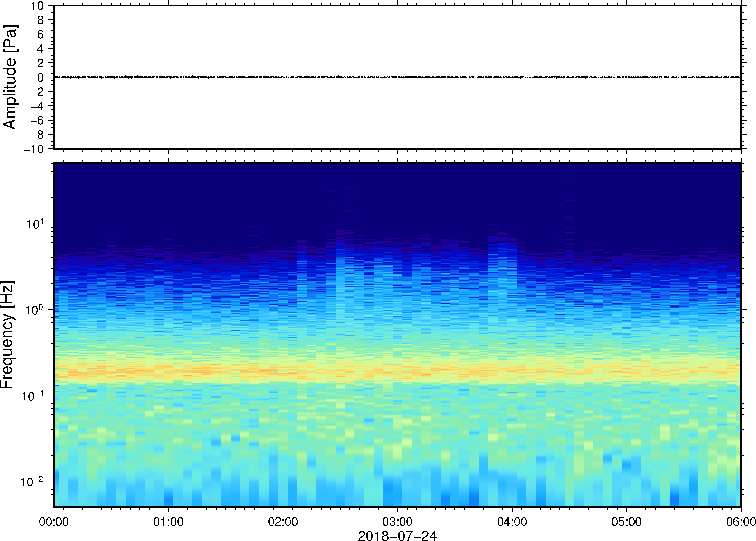Click the 10^0 frequency tick label
Screen dimensions: 756x541
tap(35, 310)
